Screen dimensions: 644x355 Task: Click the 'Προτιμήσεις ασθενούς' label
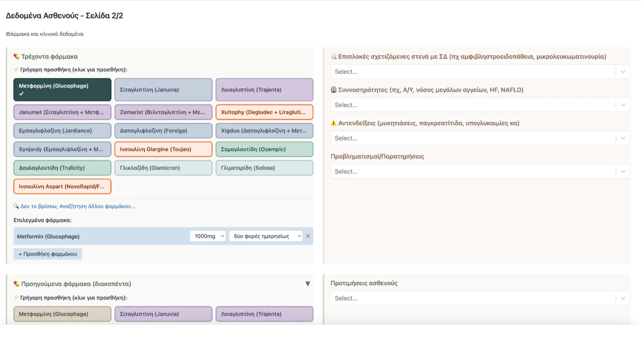[364, 283]
